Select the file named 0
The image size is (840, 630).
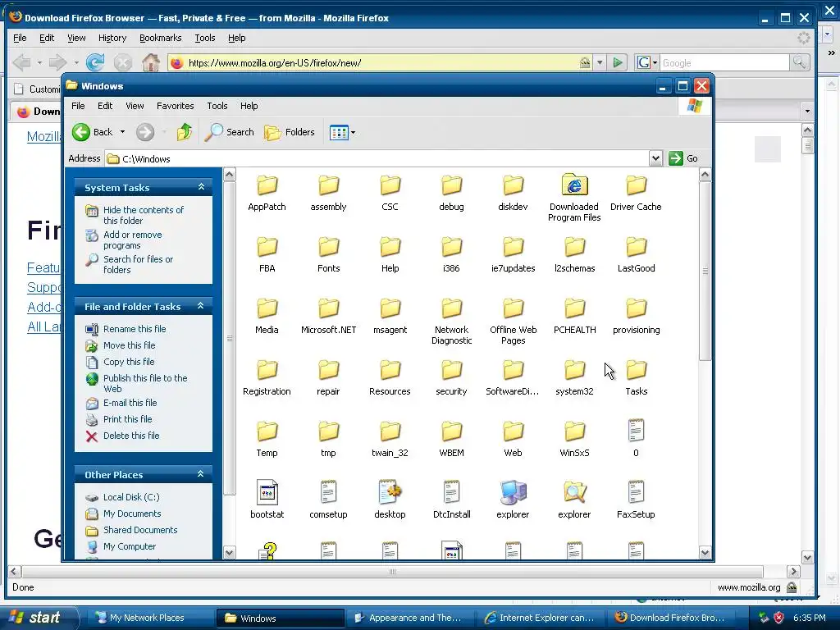click(636, 438)
